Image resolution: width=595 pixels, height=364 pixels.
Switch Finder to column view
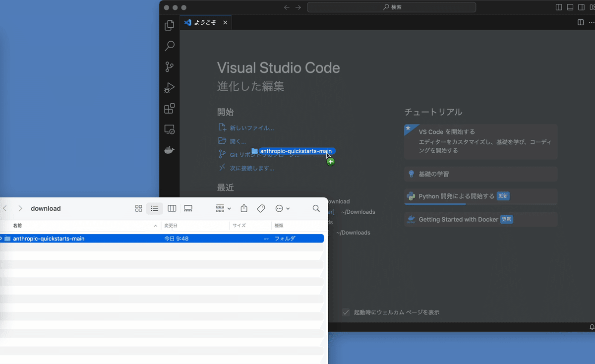172,209
